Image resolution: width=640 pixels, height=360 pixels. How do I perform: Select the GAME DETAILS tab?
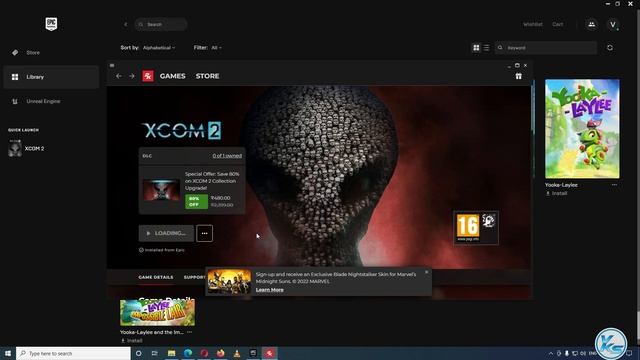click(156, 277)
